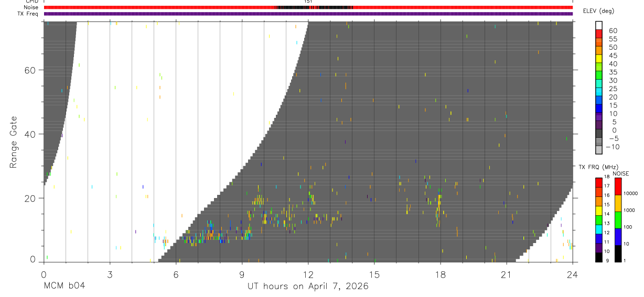This screenshot has width=644, height=297.
Task: Click the blue segment of the NOISE legend
Action: coord(618,236)
